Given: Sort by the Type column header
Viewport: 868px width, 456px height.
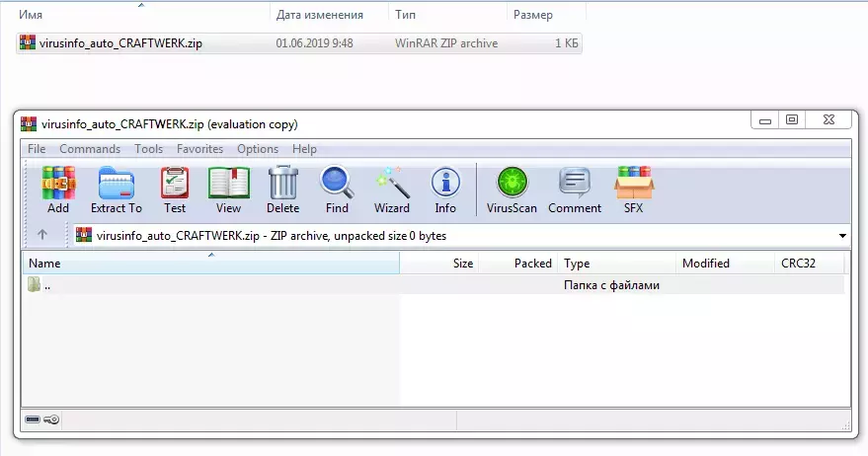Looking at the screenshot, I should (617, 263).
